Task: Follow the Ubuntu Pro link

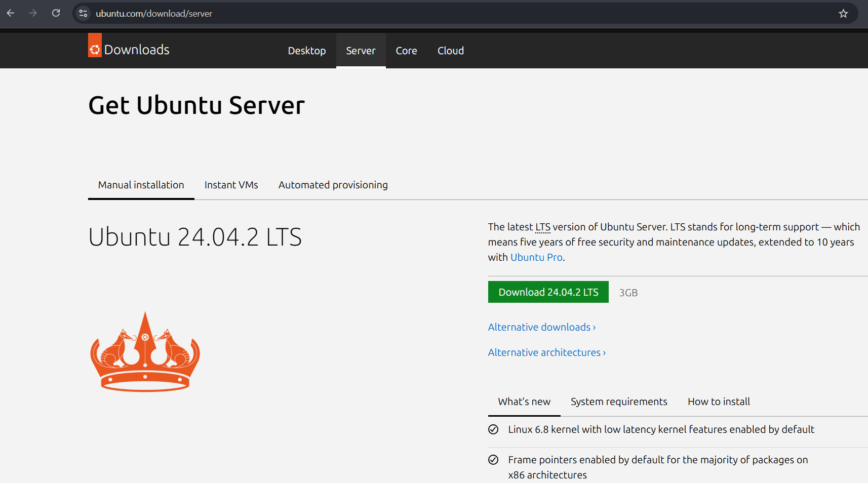Action: (536, 257)
